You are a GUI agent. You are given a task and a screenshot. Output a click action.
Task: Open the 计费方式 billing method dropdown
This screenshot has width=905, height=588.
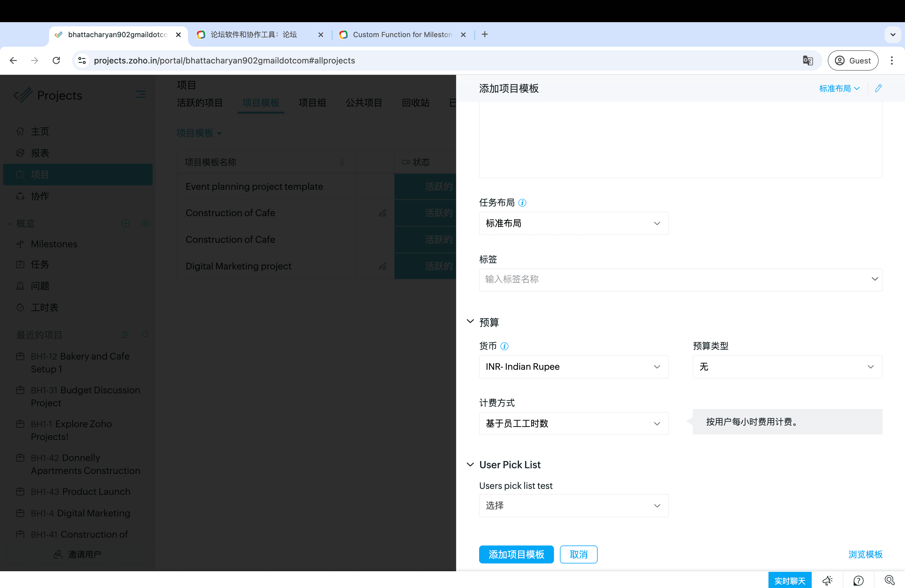[x=573, y=423]
